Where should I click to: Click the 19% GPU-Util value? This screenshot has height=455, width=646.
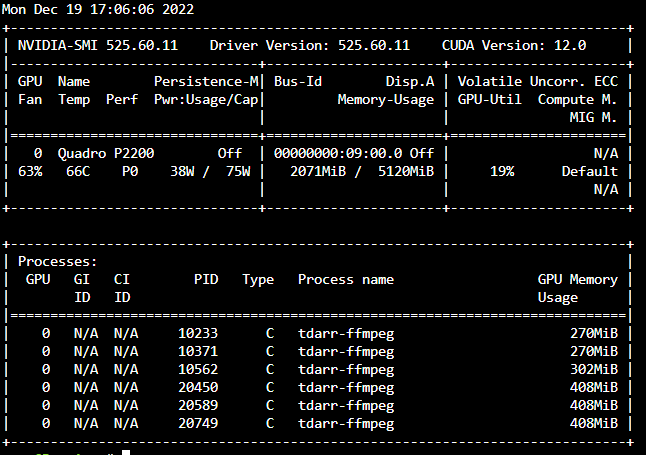click(x=502, y=171)
